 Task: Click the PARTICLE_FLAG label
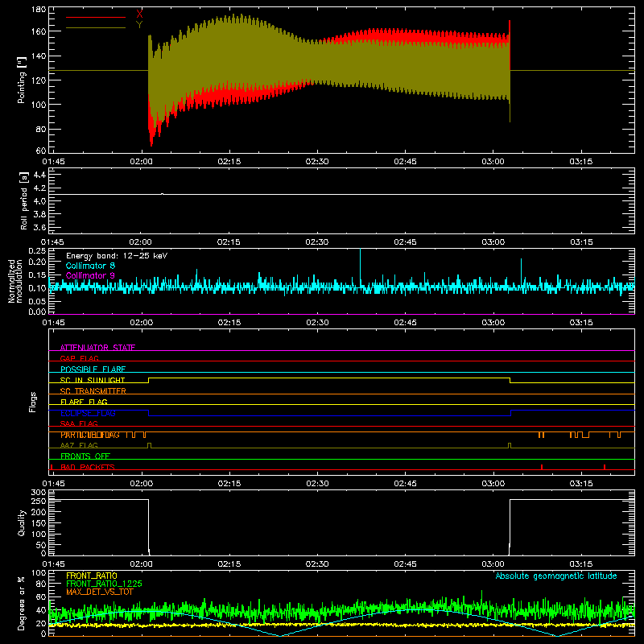point(90,435)
